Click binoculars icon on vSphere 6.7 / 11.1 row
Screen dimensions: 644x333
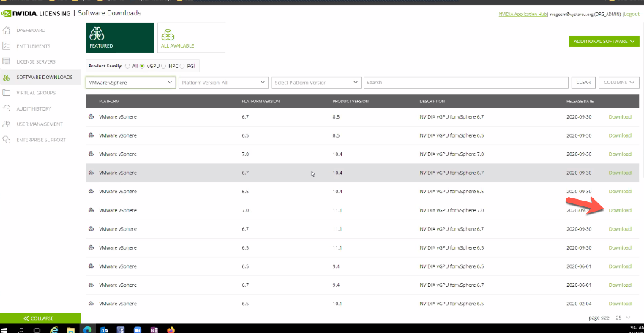coord(91,228)
